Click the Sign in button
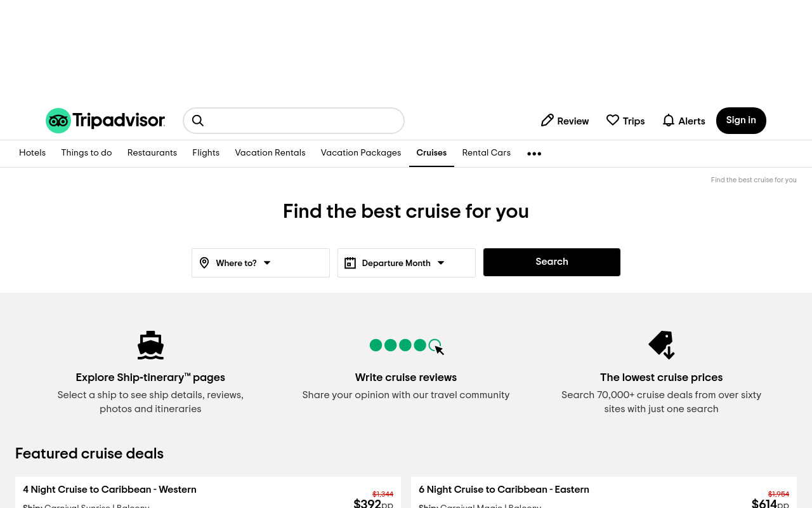This screenshot has width=812, height=508. 741,121
